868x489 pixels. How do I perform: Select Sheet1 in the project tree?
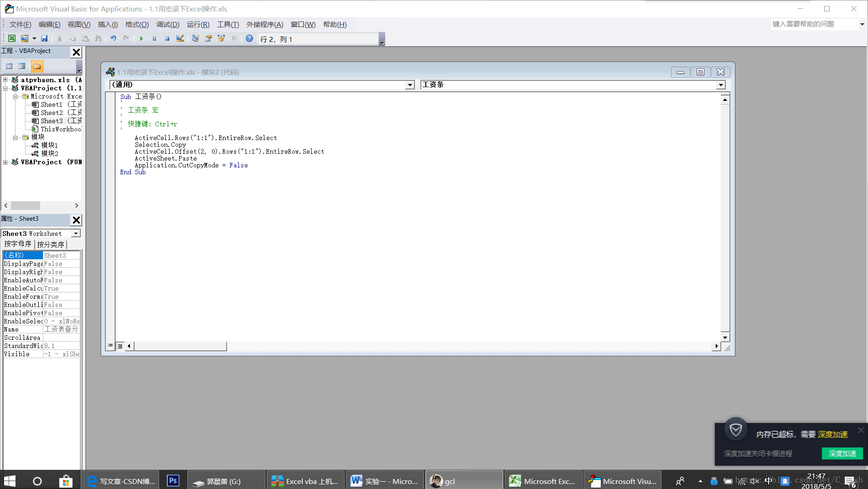(x=57, y=104)
